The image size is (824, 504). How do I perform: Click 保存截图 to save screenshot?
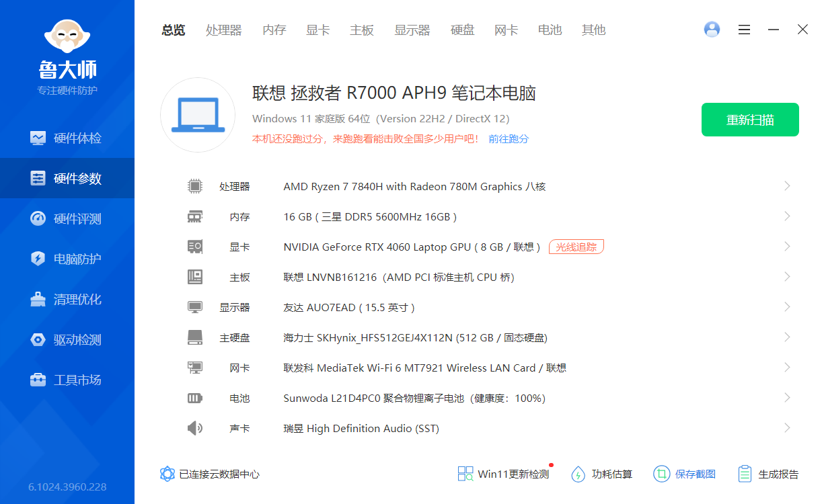click(685, 474)
